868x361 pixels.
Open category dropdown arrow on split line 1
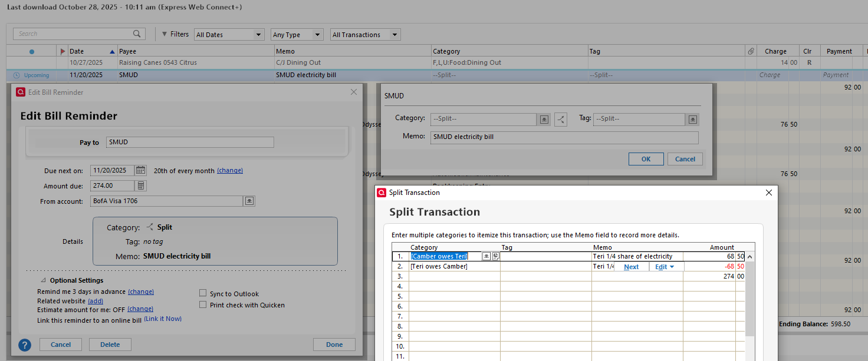[x=486, y=256]
